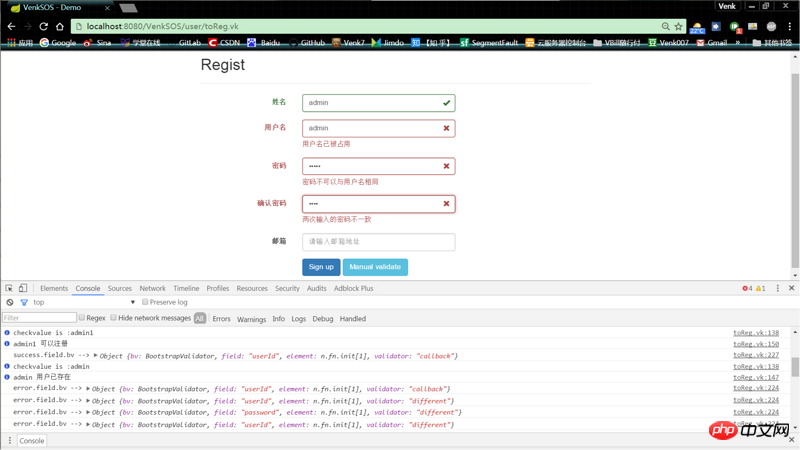Image resolution: width=800 pixels, height=450 pixels.
Task: Open the Sources tab in DevTools
Action: (119, 288)
